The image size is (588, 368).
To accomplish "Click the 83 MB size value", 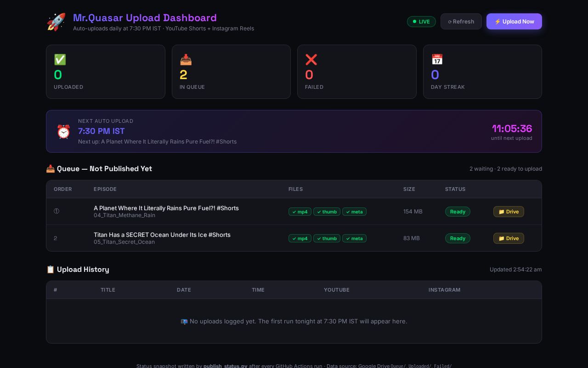I will pyautogui.click(x=412, y=238).
